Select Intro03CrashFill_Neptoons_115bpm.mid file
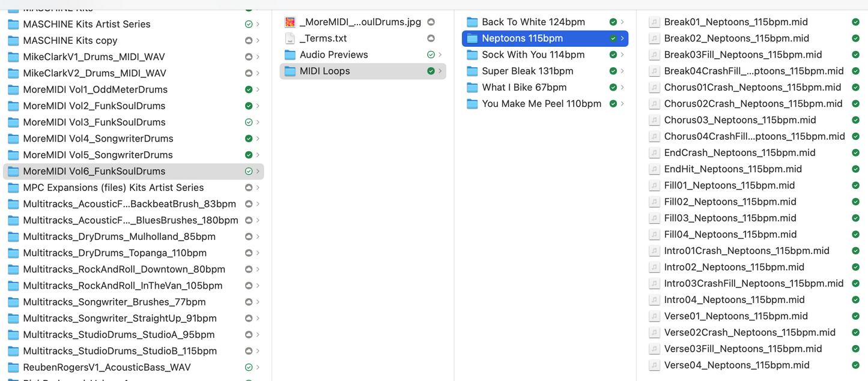This screenshot has width=868, height=381. [x=753, y=283]
